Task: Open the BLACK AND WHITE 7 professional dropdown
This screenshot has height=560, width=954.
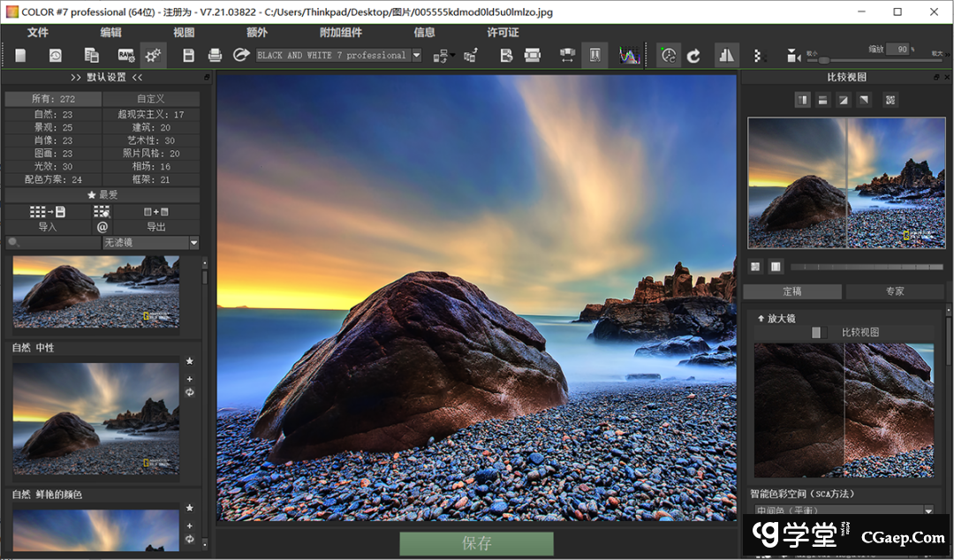Action: click(417, 56)
